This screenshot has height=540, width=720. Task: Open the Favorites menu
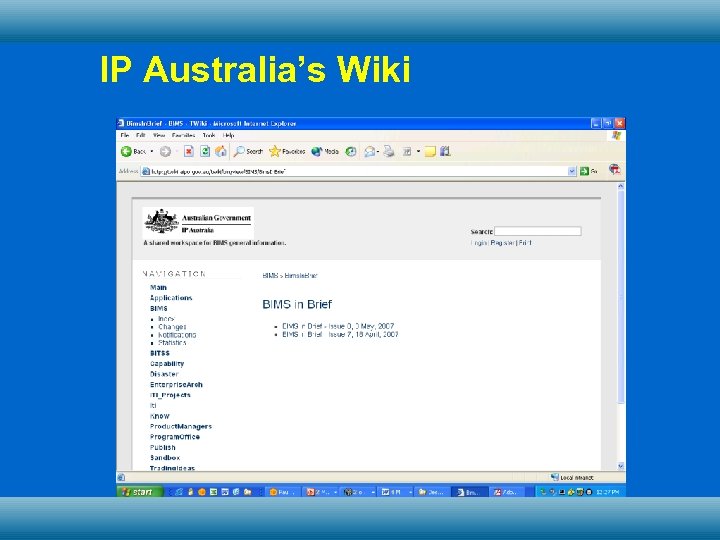coord(183,135)
